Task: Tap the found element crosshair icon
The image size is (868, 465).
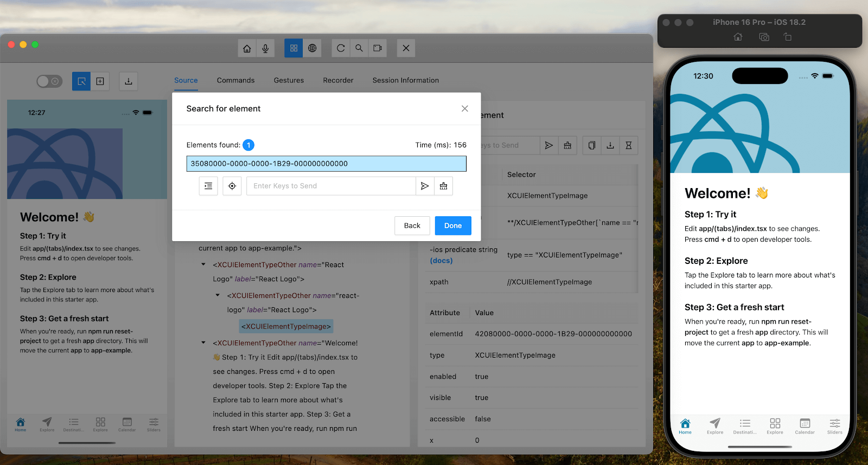Action: pyautogui.click(x=232, y=186)
